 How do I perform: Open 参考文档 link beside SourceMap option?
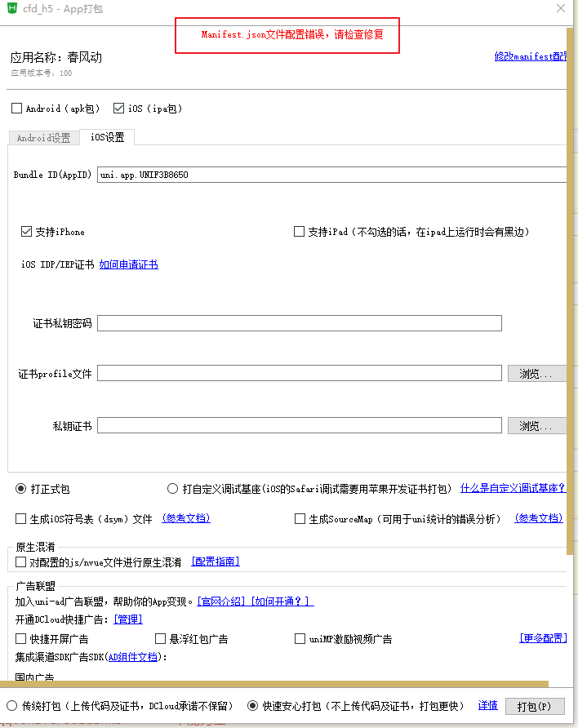(x=539, y=518)
